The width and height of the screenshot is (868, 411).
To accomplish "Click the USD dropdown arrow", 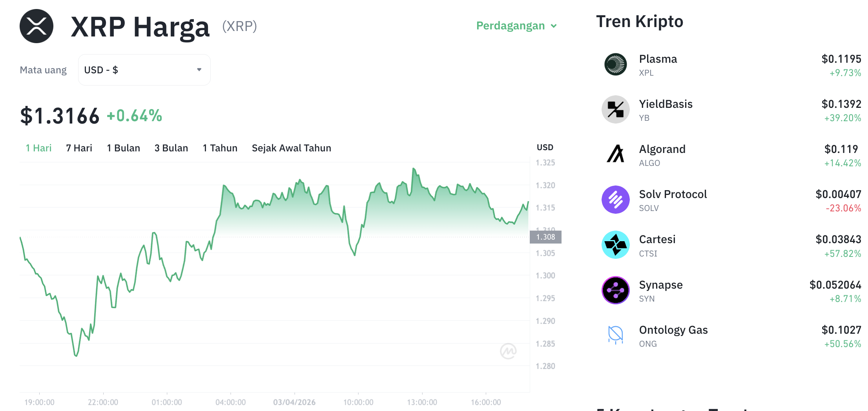I will coord(199,69).
